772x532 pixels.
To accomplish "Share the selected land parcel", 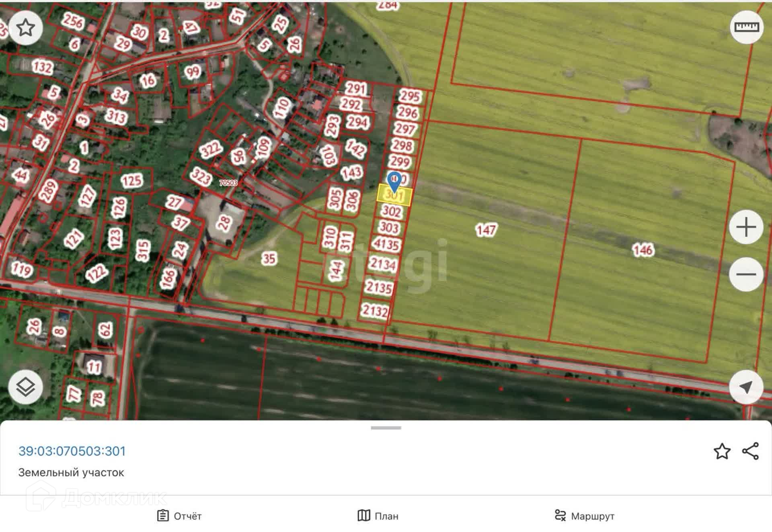I will [750, 451].
